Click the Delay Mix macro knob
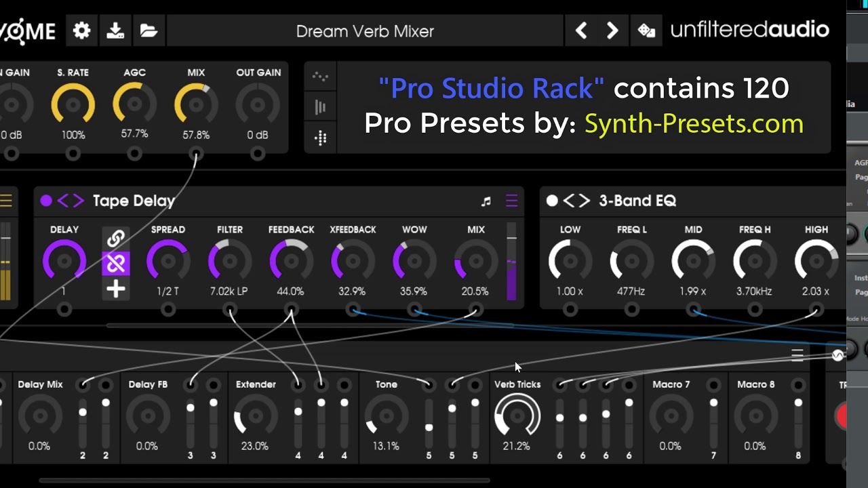The width and height of the screenshot is (868, 488). 39,415
